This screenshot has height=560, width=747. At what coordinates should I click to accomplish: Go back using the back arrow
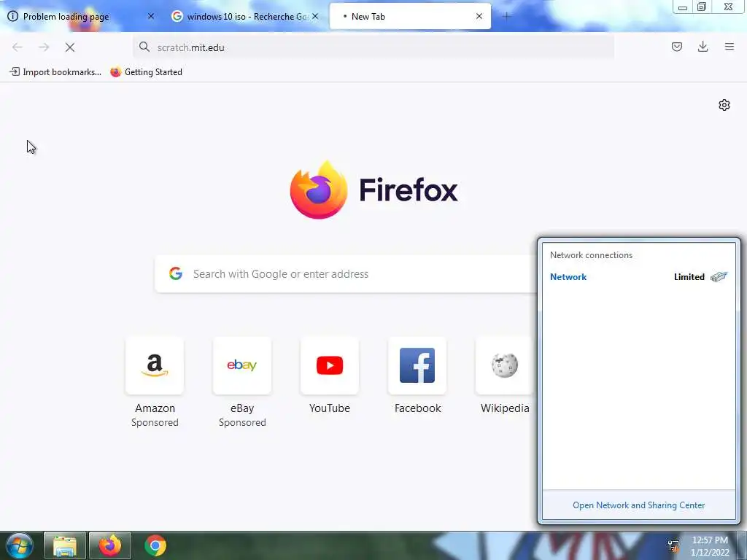click(18, 47)
